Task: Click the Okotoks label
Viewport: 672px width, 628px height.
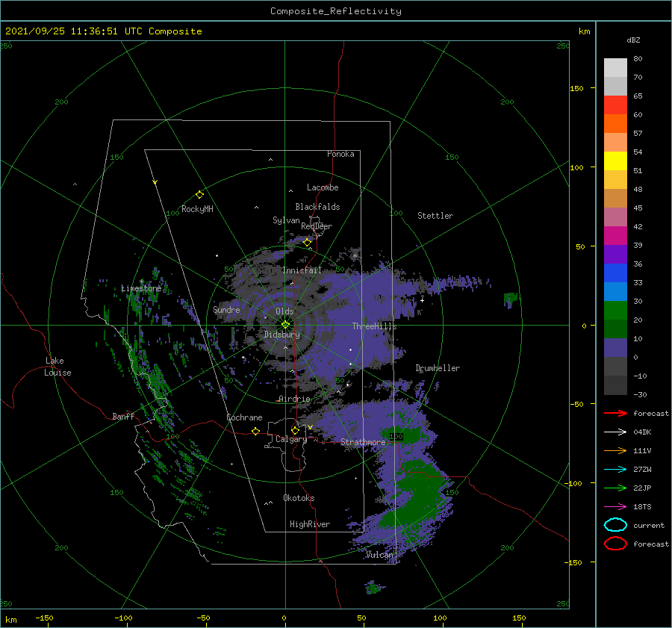Action: [299, 498]
